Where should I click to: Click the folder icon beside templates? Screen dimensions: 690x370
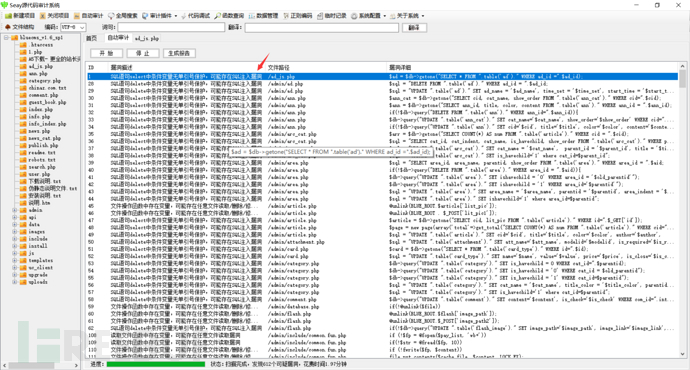23,260
